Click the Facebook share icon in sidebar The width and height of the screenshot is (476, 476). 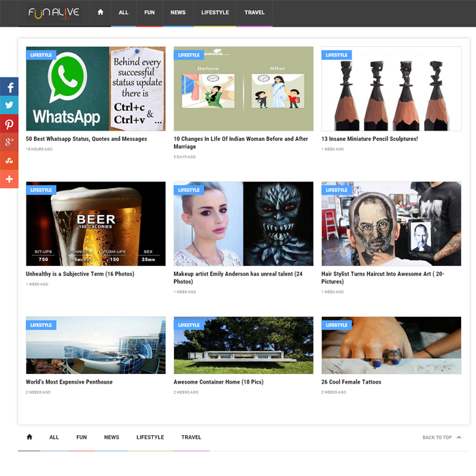tap(9, 86)
